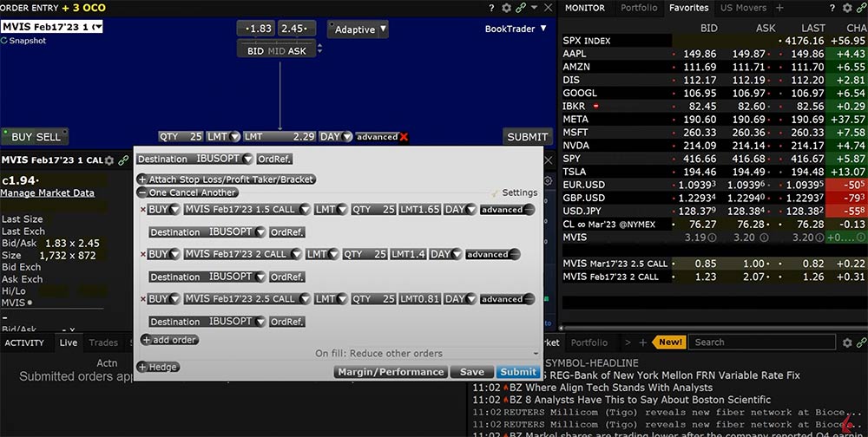The height and width of the screenshot is (437, 868).
Task: Click MID on price slider
Action: (x=276, y=51)
